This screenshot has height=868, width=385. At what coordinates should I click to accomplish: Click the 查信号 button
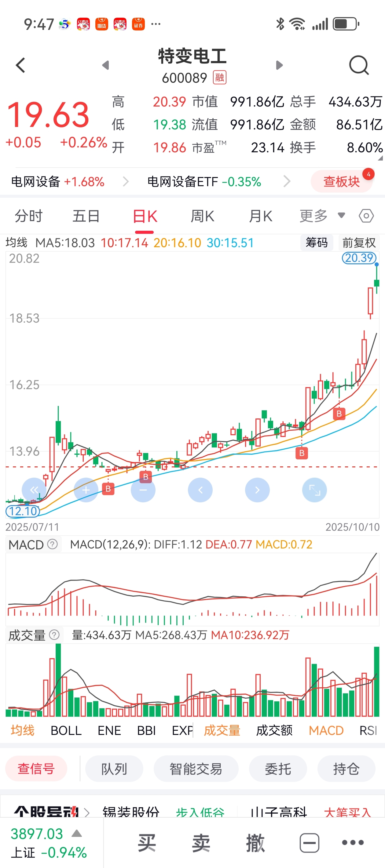pyautogui.click(x=36, y=769)
